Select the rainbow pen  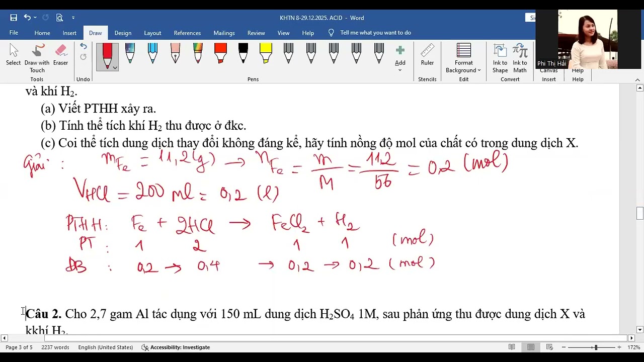(x=198, y=53)
